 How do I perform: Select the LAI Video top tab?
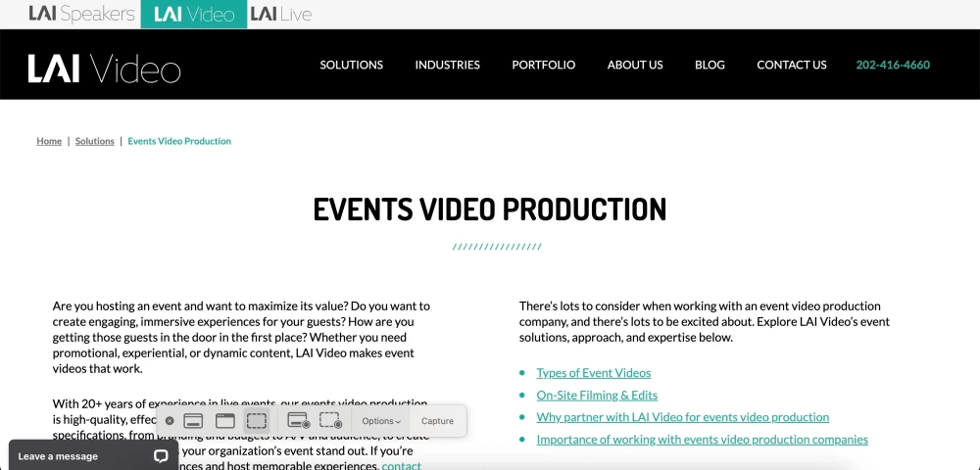[x=194, y=15]
